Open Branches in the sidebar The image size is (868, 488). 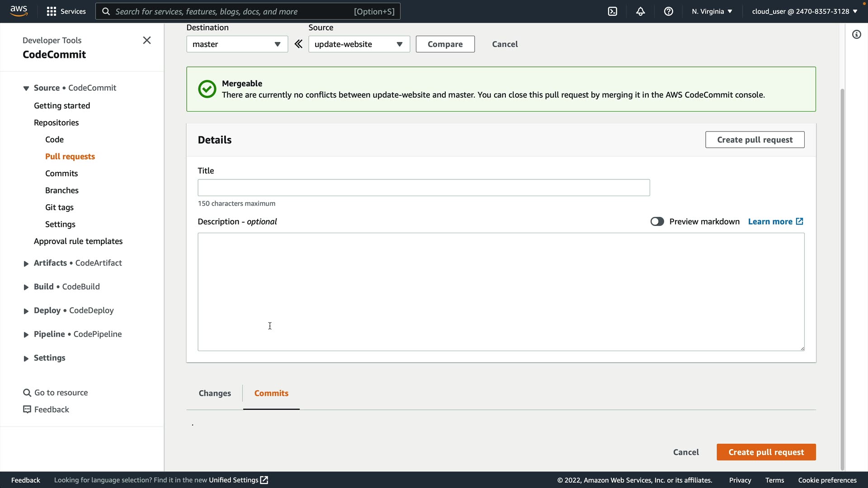[x=62, y=190]
